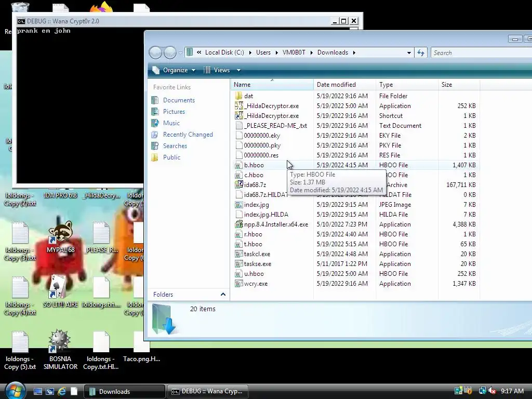Select the b.hboo file icon
The image size is (532, 399).
tap(239, 165)
